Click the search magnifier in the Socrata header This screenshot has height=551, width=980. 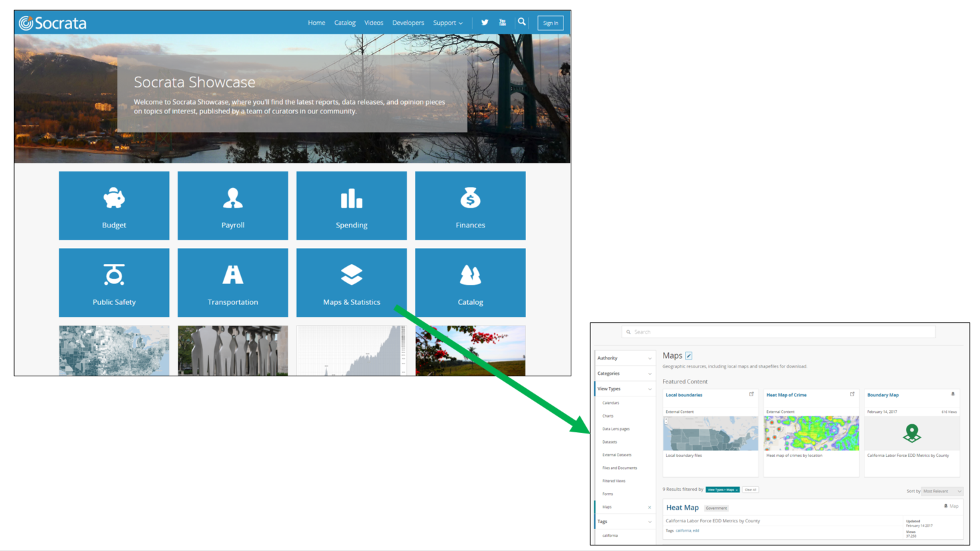click(x=522, y=22)
